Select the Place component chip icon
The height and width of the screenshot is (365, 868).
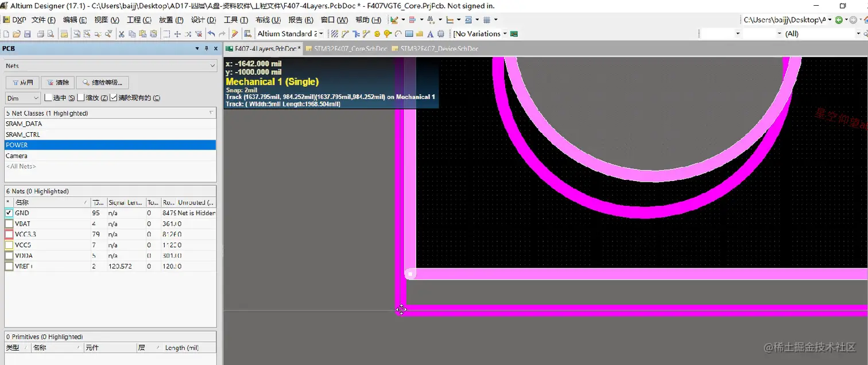click(441, 34)
